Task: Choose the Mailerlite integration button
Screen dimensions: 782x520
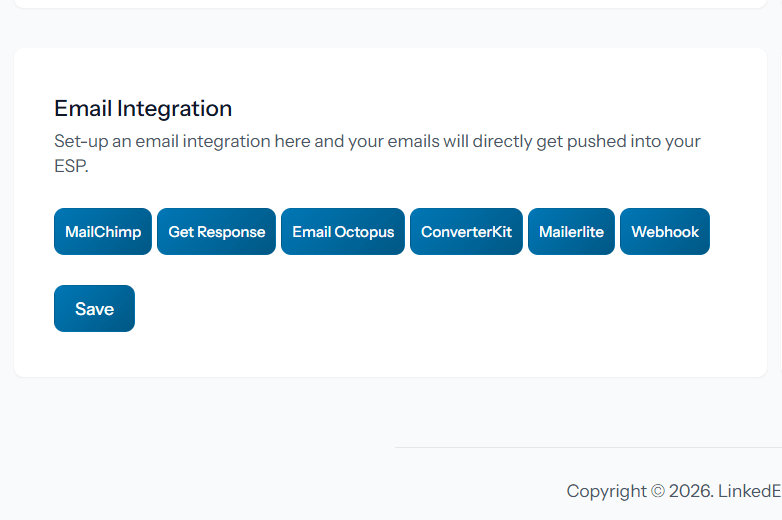Action: pyautogui.click(x=571, y=231)
